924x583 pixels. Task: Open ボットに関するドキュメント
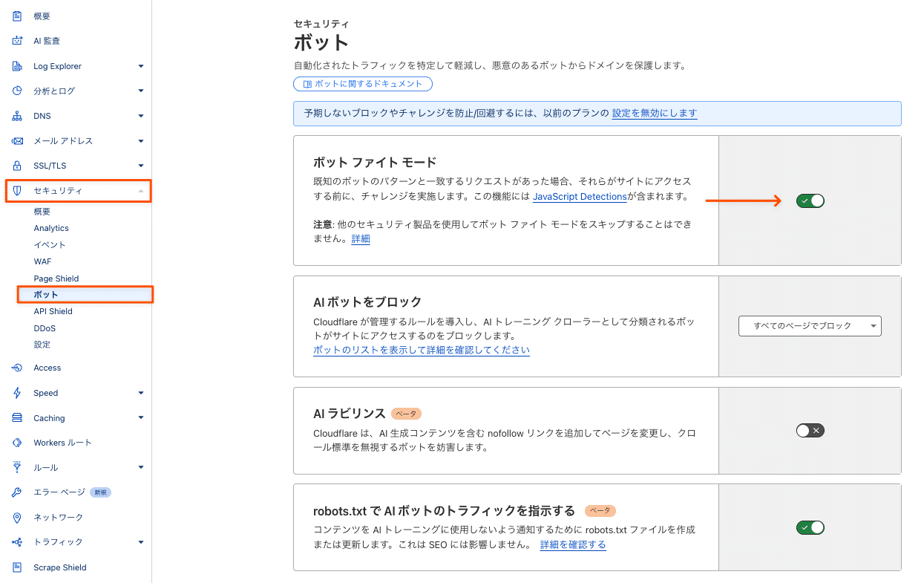click(362, 83)
